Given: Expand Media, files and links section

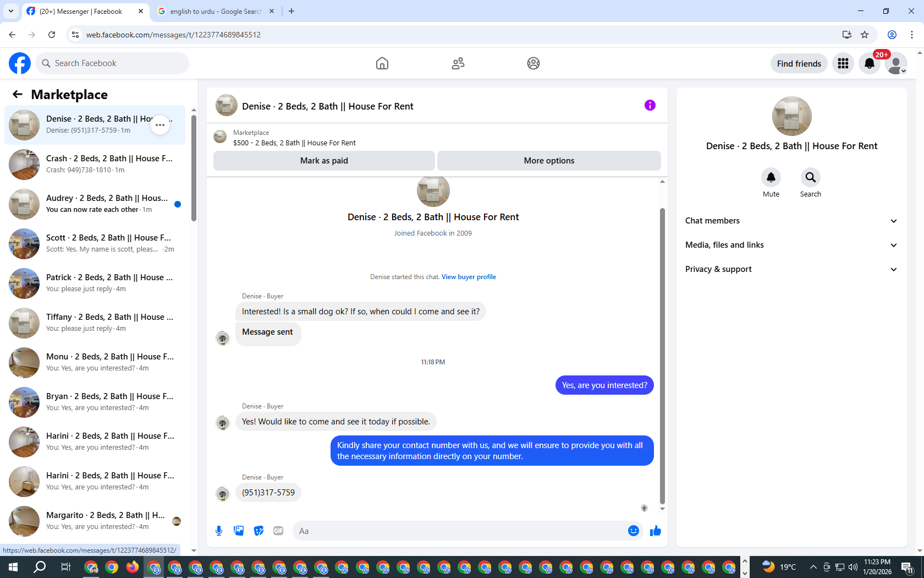Looking at the screenshot, I should point(791,245).
